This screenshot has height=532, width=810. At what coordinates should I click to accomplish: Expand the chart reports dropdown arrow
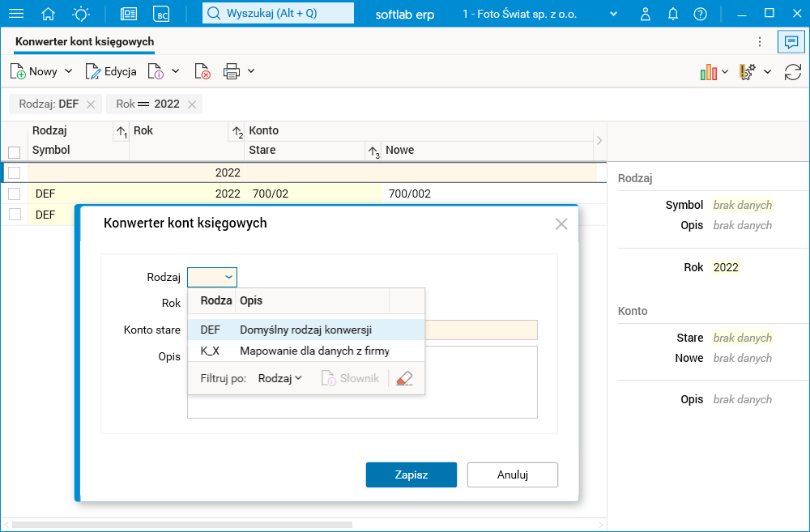pyautogui.click(x=725, y=72)
